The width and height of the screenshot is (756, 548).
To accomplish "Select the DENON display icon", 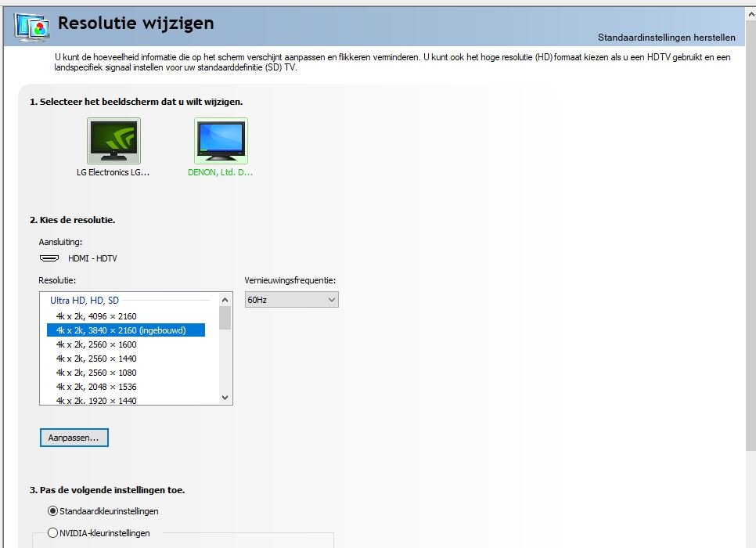I will [221, 141].
